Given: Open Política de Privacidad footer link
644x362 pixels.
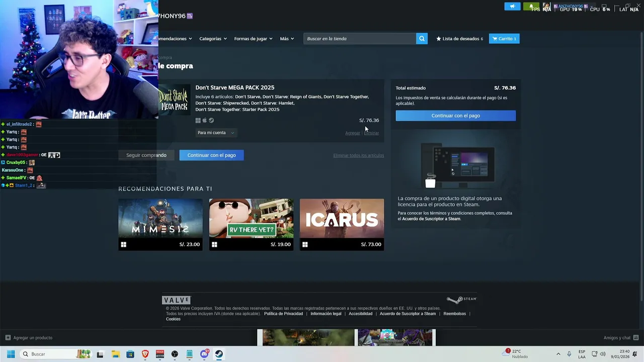Looking at the screenshot, I should click(283, 314).
